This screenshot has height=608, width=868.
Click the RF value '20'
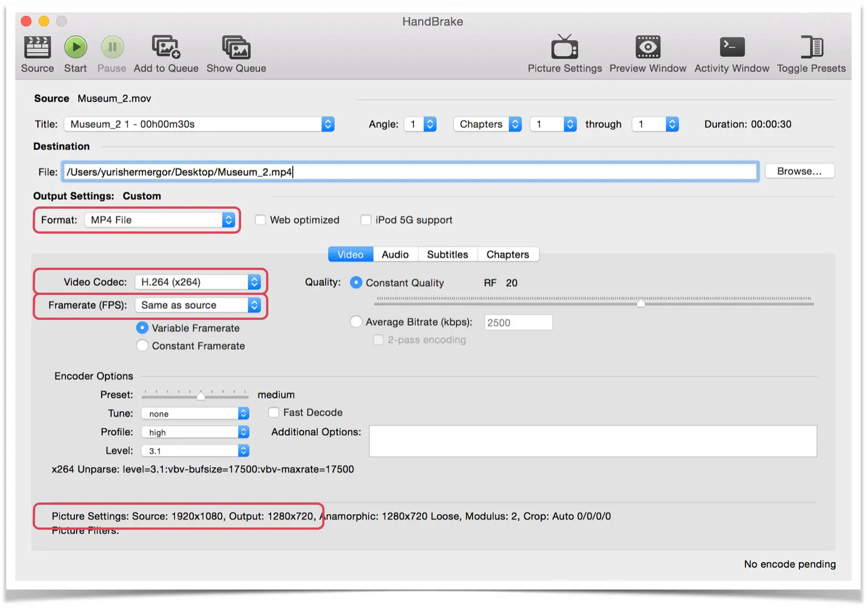512,282
